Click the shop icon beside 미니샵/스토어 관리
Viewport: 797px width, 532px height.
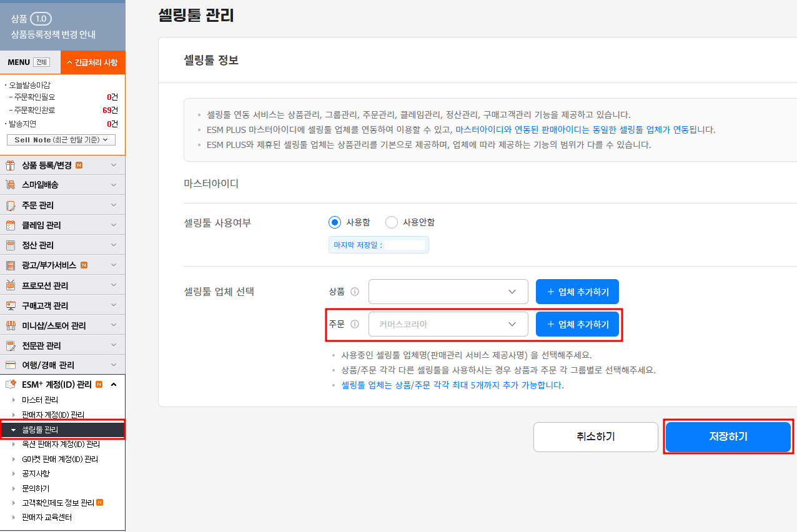coord(10,325)
